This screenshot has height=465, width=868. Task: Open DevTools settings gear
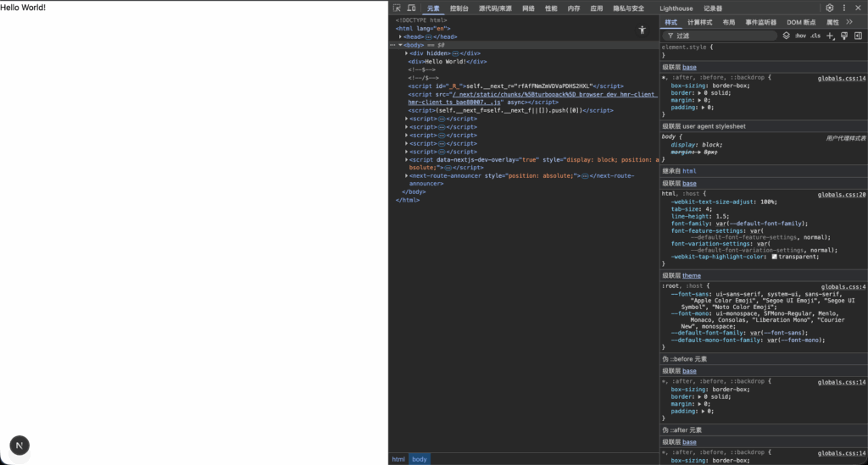pos(830,8)
